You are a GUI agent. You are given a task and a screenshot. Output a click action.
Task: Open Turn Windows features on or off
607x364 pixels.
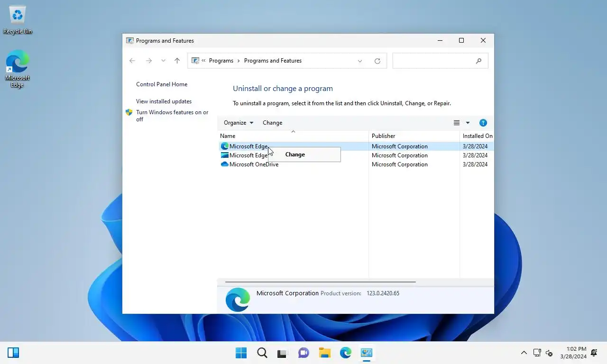pos(172,116)
